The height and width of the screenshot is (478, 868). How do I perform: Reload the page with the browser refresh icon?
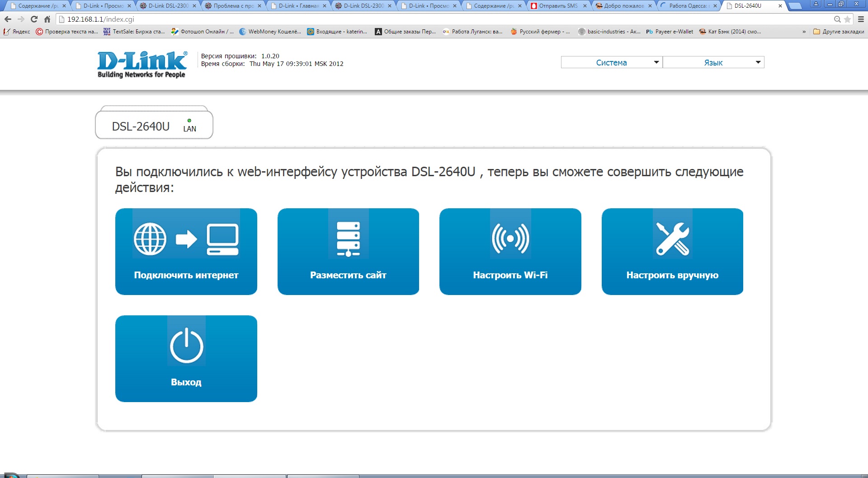tap(34, 19)
